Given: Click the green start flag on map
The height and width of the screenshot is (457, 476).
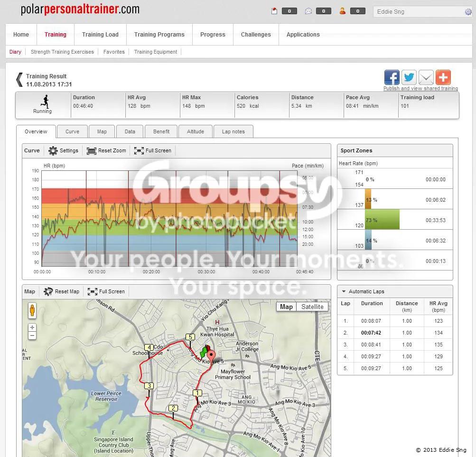Looking at the screenshot, I should pyautogui.click(x=204, y=353).
